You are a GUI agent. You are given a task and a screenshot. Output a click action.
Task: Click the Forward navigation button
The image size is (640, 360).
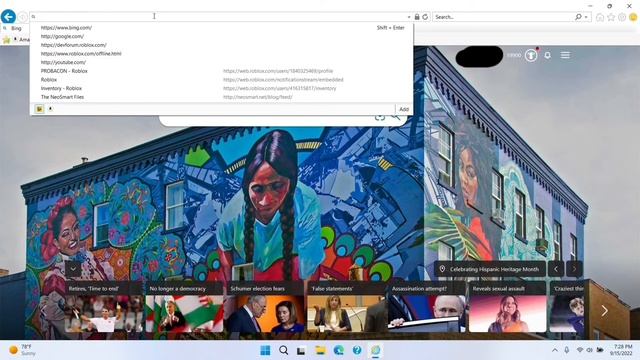tap(23, 17)
